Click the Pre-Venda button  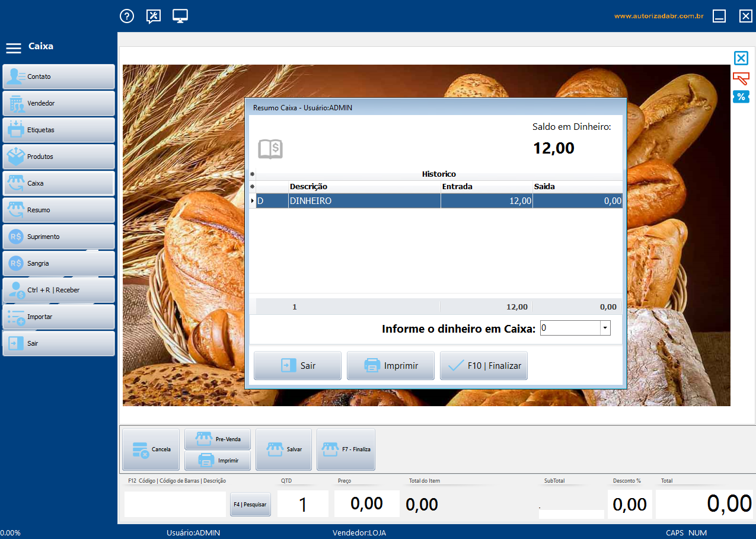click(x=218, y=439)
